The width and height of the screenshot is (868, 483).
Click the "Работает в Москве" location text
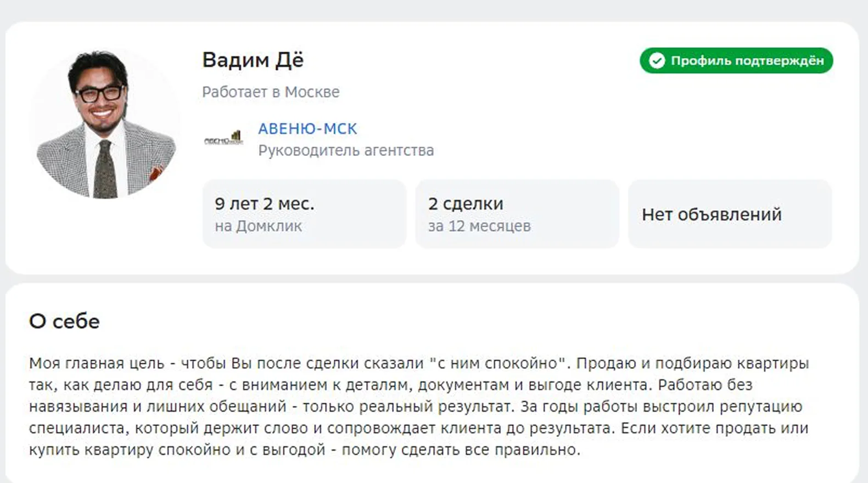click(271, 92)
